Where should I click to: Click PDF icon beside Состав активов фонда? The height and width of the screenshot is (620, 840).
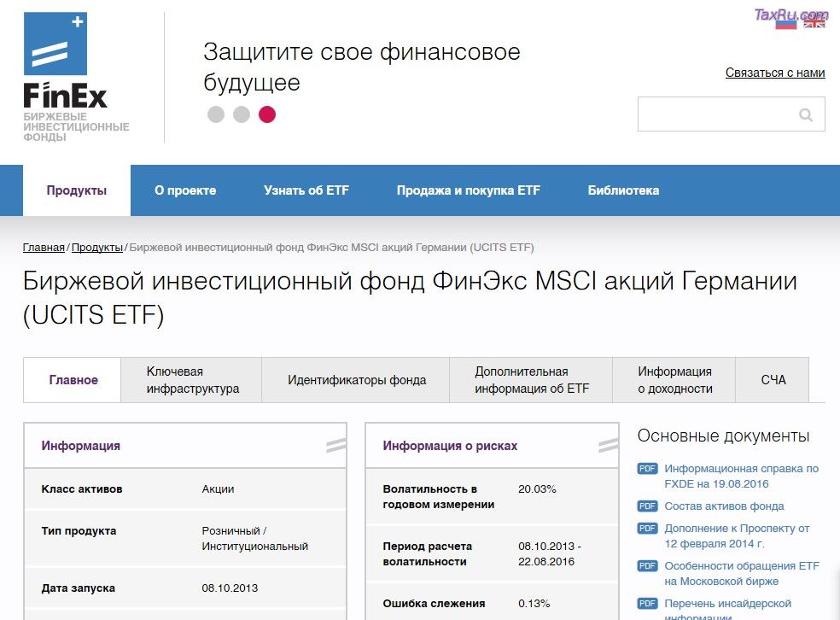pos(646,506)
